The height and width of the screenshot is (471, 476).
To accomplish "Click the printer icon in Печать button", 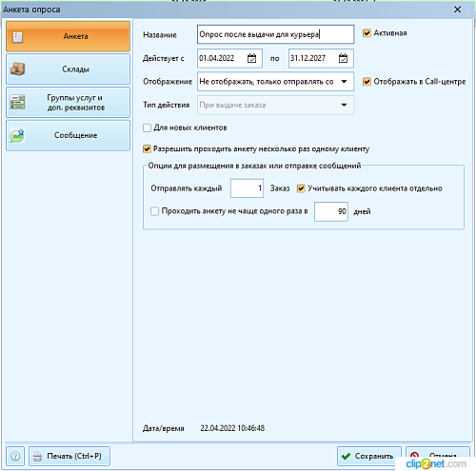I will coord(38,456).
